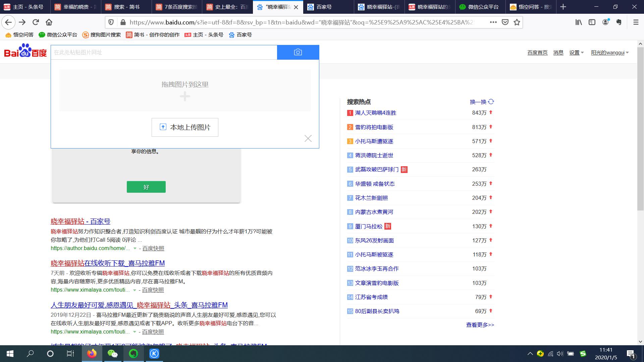The height and width of the screenshot is (362, 644).
Task: Open hot search 80后副县长卖扒鸡
Action: [x=377, y=311]
